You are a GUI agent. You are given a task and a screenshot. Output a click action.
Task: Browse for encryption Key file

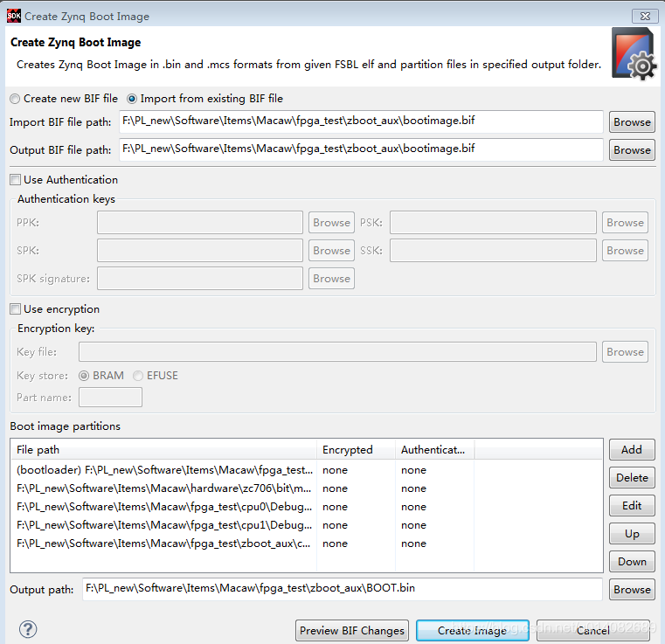pos(625,352)
